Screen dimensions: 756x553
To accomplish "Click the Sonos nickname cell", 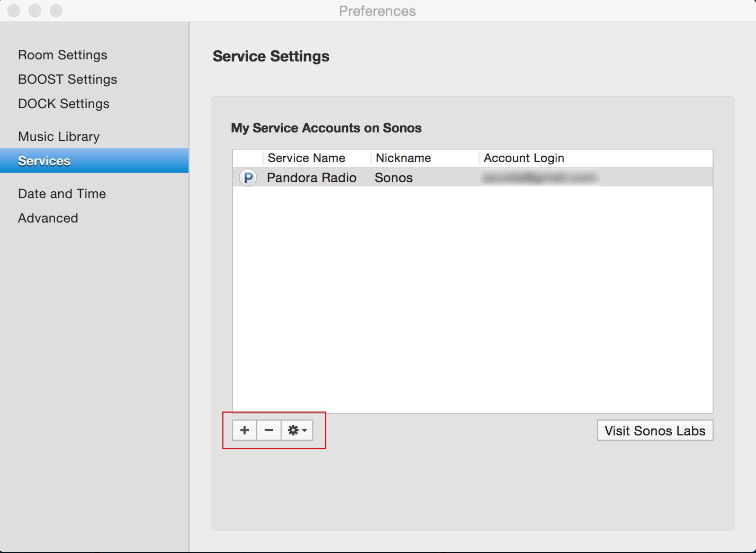I will [x=394, y=177].
